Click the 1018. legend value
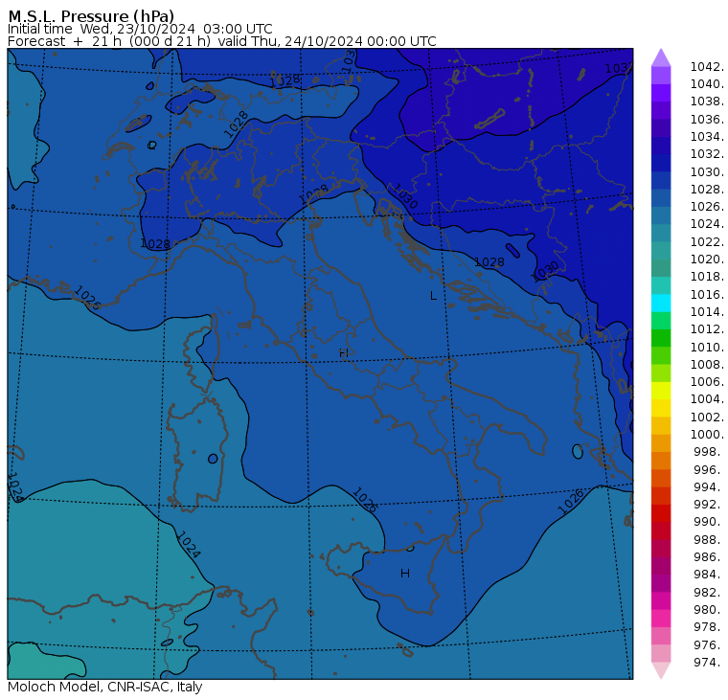 click(707, 276)
